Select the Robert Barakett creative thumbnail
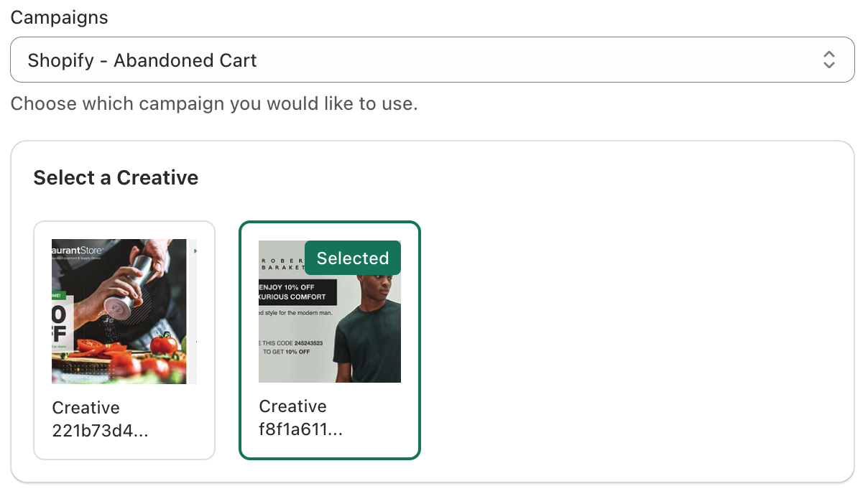868x499 pixels. point(330,311)
